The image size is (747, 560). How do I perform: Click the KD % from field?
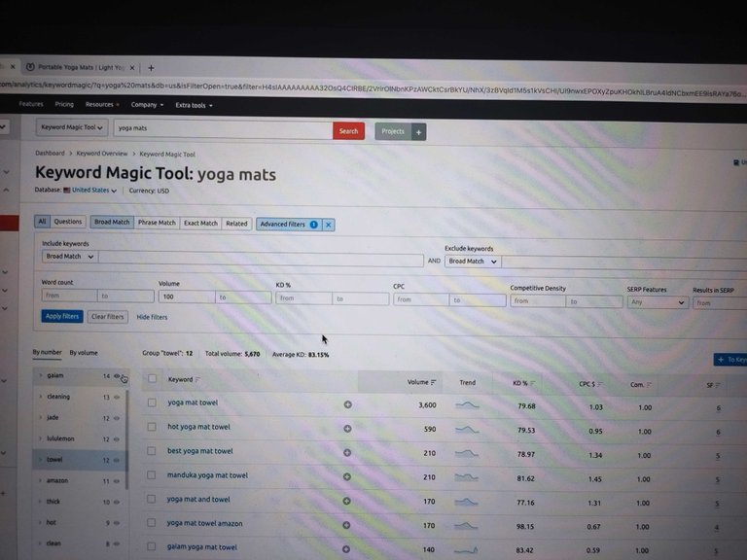tap(303, 298)
